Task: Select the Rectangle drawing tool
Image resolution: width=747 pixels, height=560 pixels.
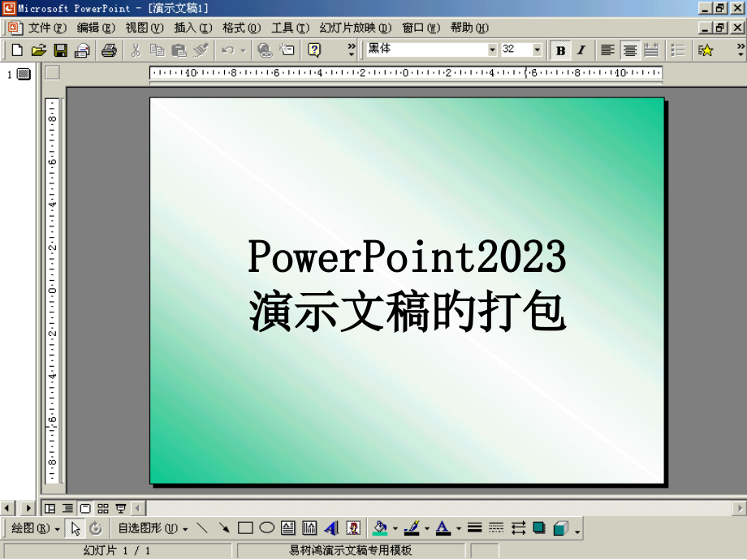Action: click(245, 528)
